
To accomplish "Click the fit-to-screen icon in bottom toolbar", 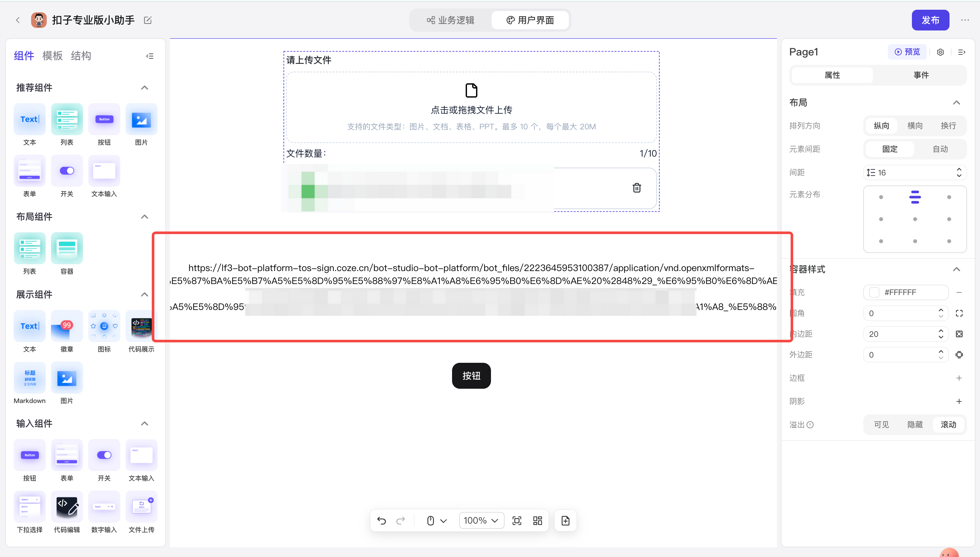I will click(x=517, y=520).
